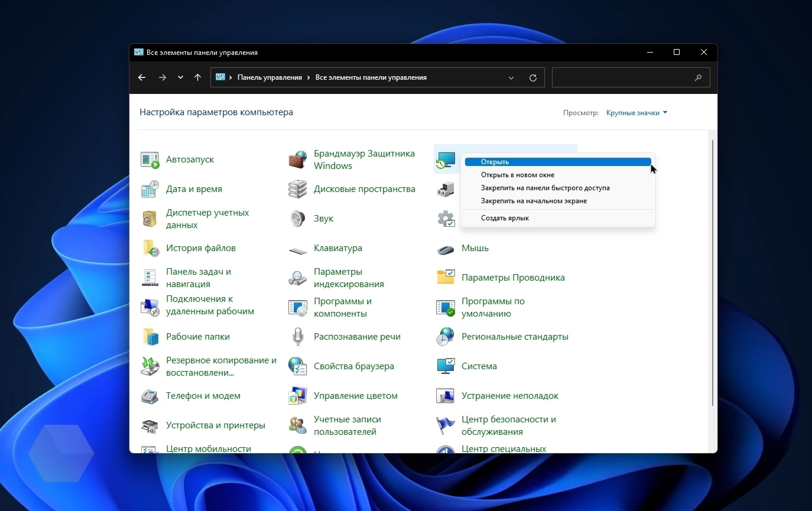Open Учетные записи пользователей icon

(x=298, y=425)
